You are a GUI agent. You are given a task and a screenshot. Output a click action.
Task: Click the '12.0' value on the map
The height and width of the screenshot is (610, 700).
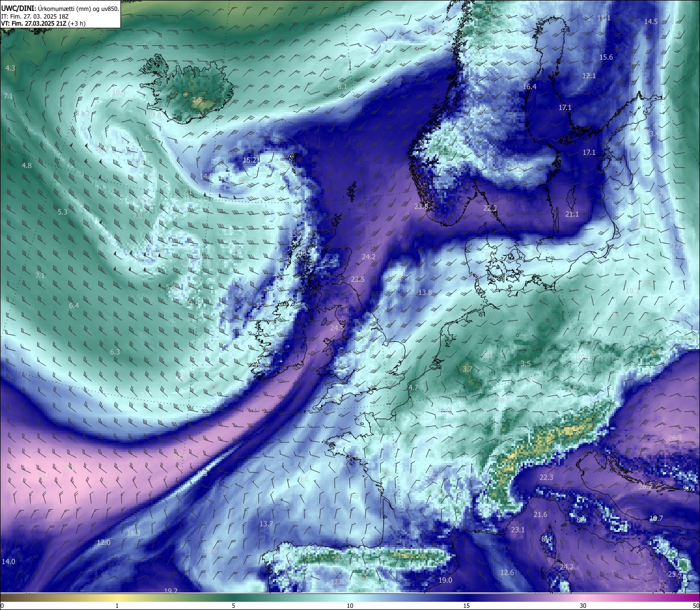pyautogui.click(x=103, y=543)
